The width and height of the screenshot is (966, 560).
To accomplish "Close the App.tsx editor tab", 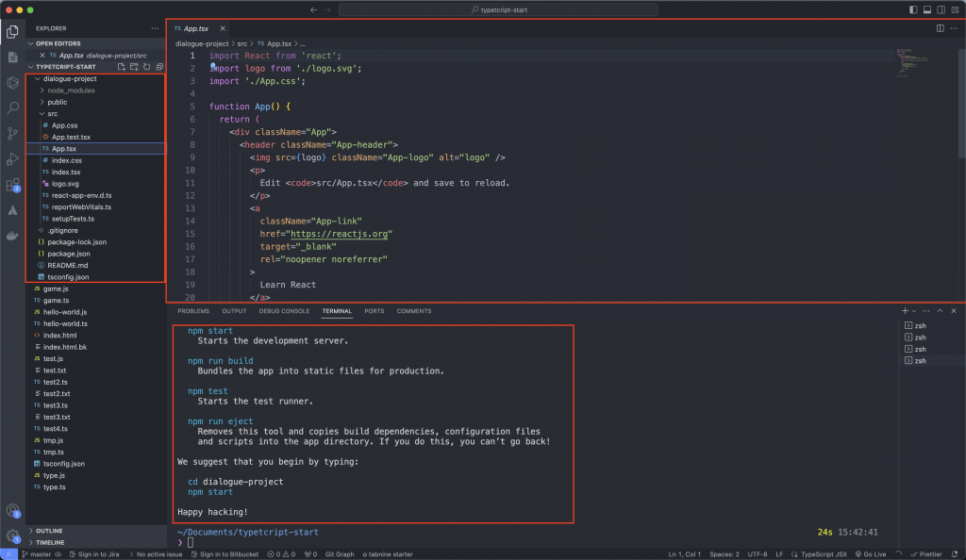I will click(x=223, y=28).
